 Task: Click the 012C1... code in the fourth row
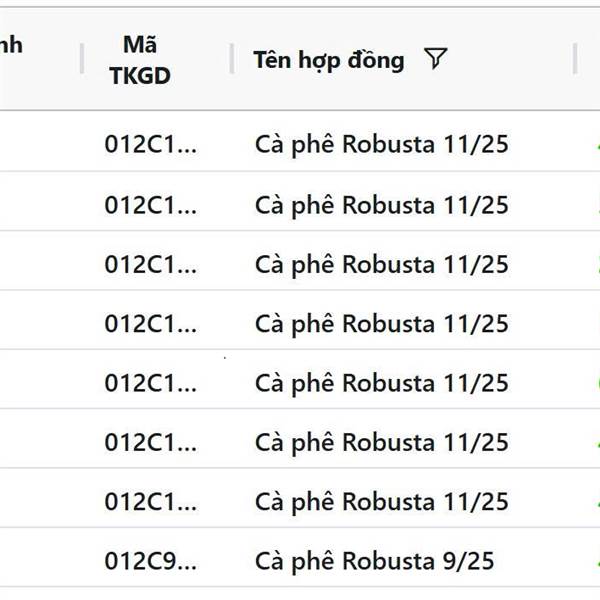(151, 323)
